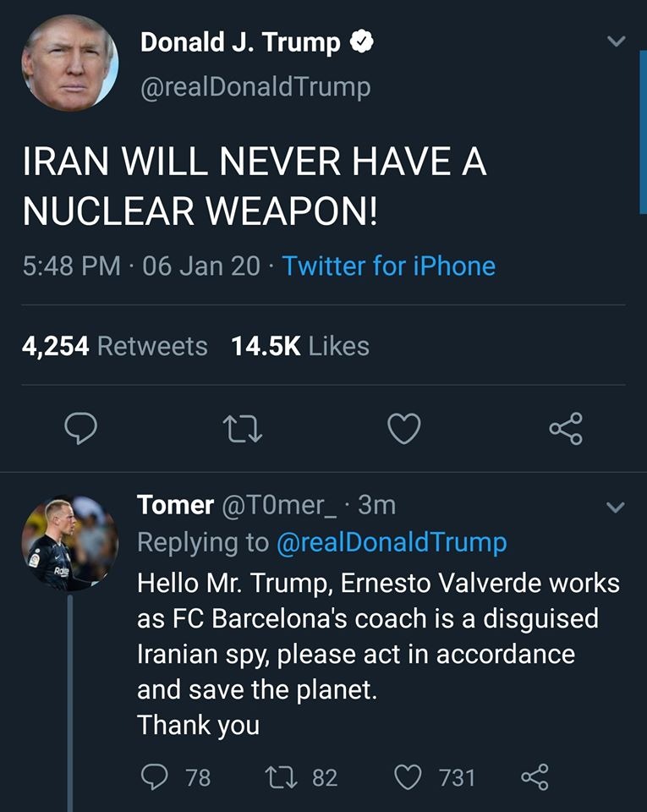
Task: Open the Twitter for iPhone source link
Action: pos(389,266)
